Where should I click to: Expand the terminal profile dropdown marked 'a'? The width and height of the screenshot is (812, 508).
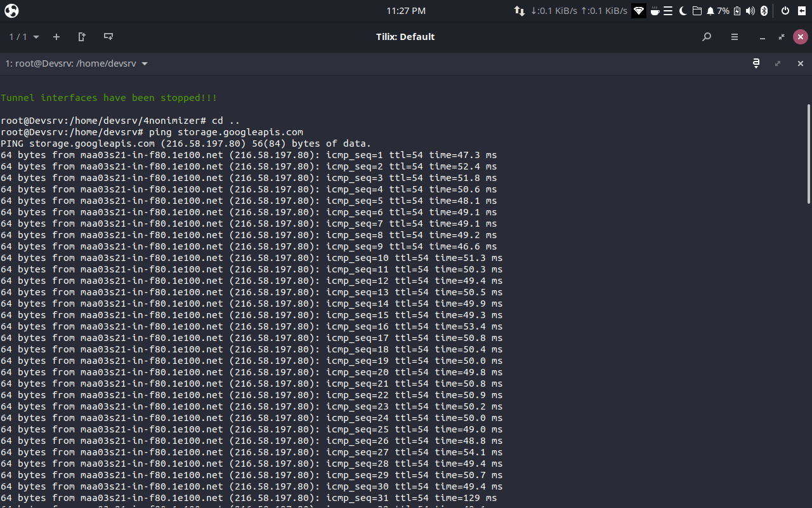pos(756,63)
